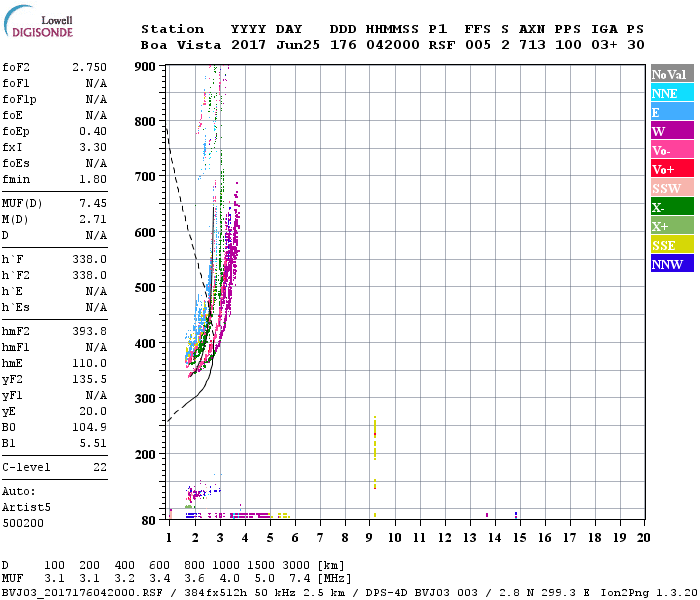This screenshot has height=600, width=700.
Task: Click the 900 km height axis label
Action: click(x=144, y=66)
